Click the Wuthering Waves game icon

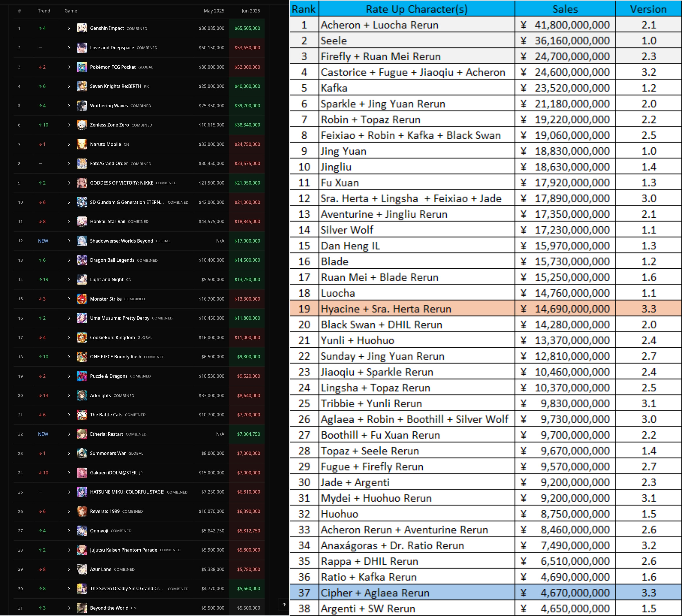coord(82,106)
